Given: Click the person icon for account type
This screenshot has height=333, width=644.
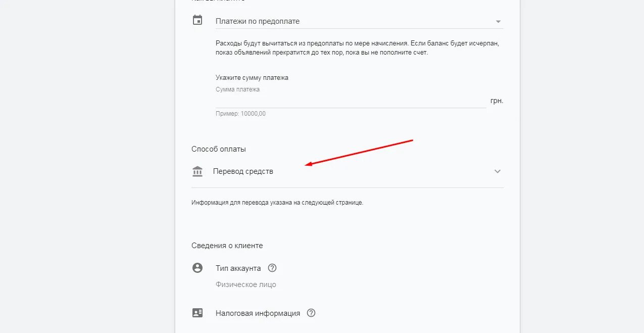Looking at the screenshot, I should click(197, 268).
